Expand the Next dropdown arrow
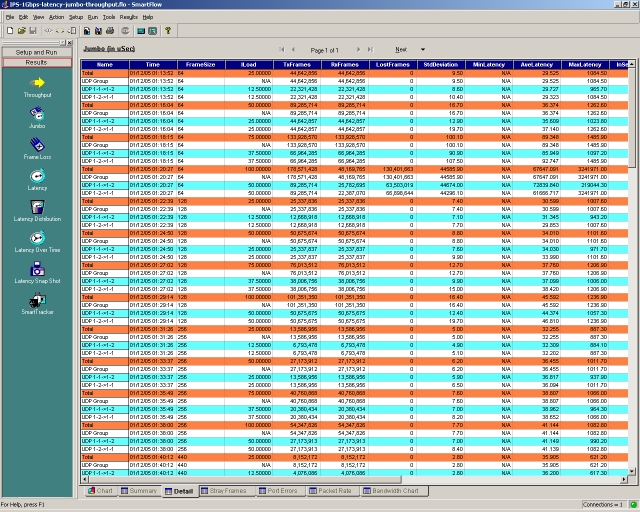Viewport: 640px width, 512px height. pos(423,49)
